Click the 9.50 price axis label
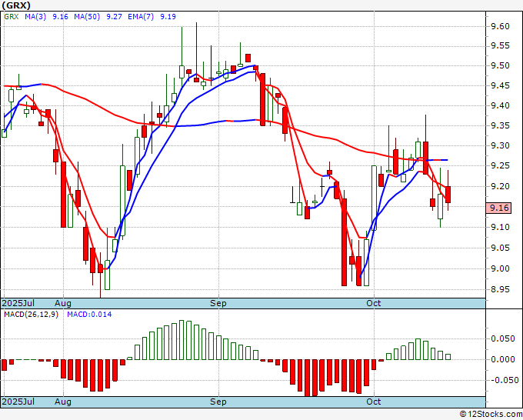This screenshot has width=523, height=420. click(x=501, y=65)
